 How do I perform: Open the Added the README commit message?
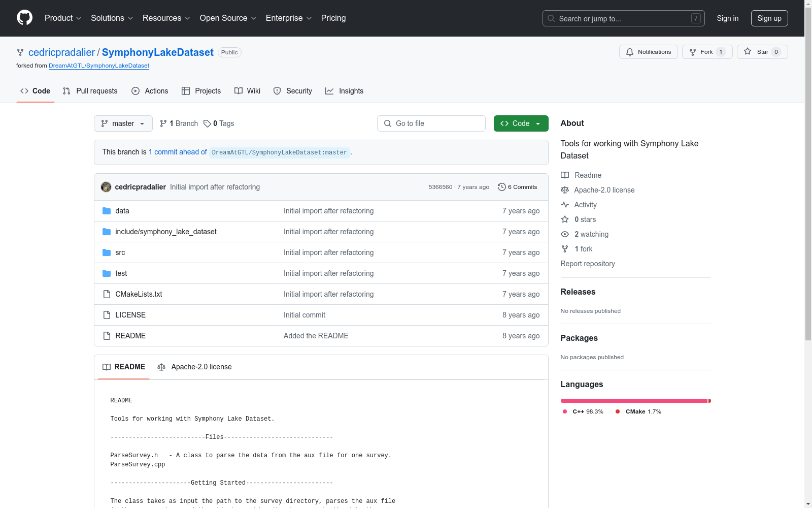click(x=316, y=336)
